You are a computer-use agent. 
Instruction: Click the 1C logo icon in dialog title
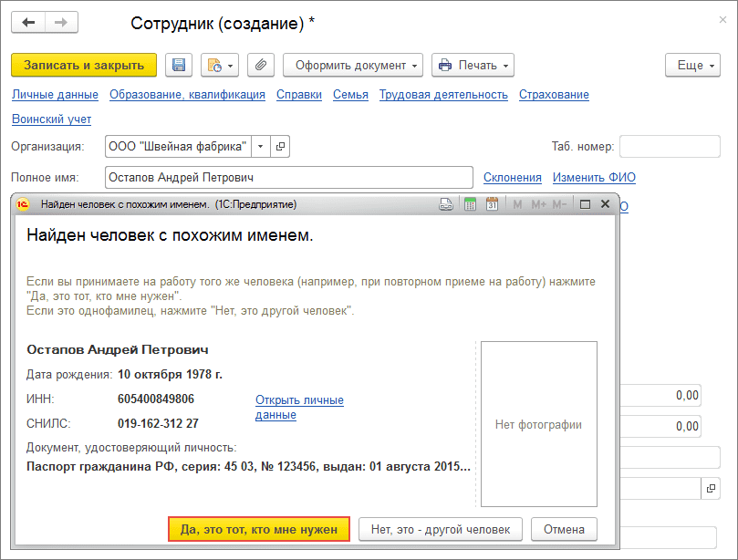(x=23, y=204)
